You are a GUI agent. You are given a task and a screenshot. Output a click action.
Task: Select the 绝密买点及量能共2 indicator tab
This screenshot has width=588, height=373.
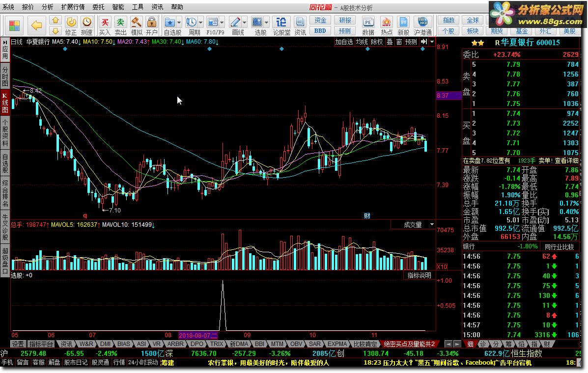pos(409,344)
